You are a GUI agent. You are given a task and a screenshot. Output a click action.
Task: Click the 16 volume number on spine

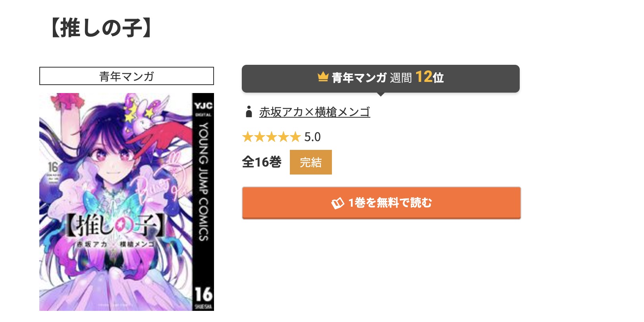[203, 295]
